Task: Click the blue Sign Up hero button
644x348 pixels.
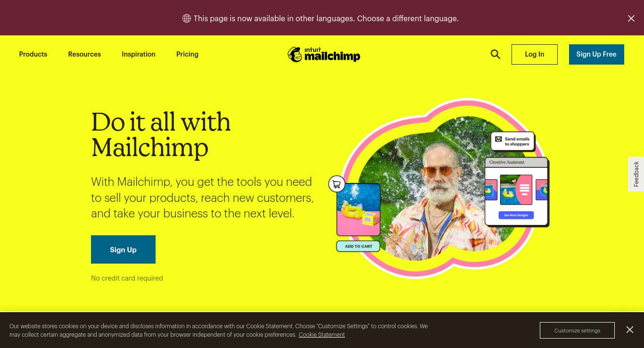Action: pos(123,249)
